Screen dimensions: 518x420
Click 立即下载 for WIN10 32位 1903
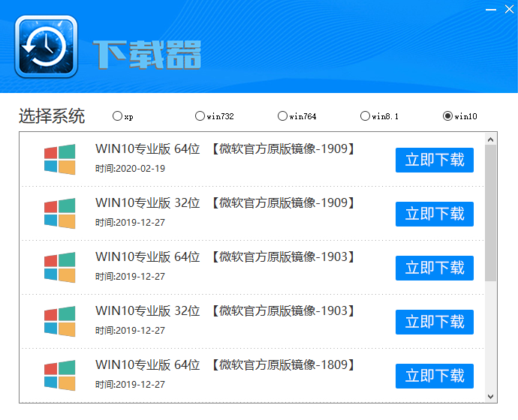[x=435, y=322]
